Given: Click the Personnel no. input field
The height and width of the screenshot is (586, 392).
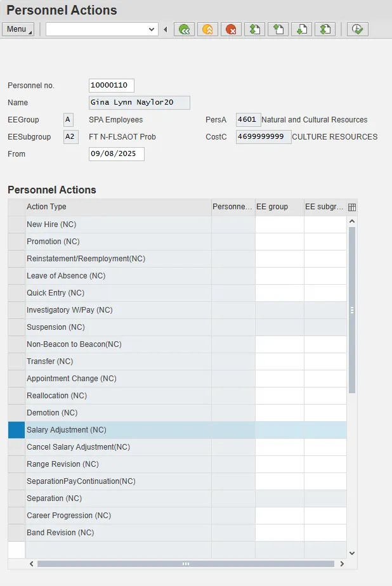Looking at the screenshot, I should (x=112, y=86).
